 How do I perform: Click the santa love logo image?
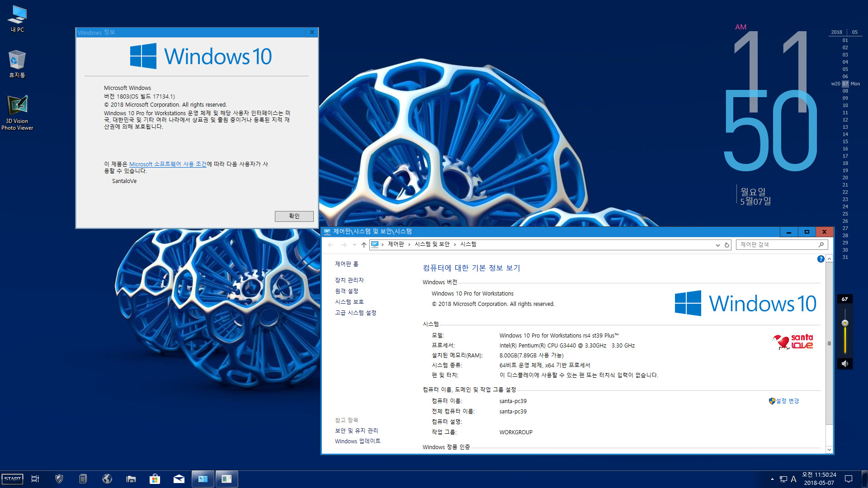point(793,342)
